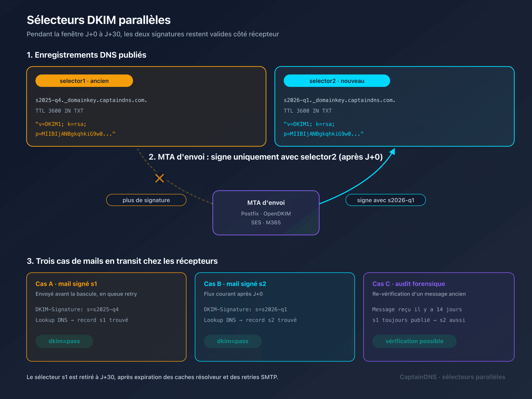Click dkim=pass badge in Cas B card
This screenshot has height=399, width=532.
tap(233, 341)
